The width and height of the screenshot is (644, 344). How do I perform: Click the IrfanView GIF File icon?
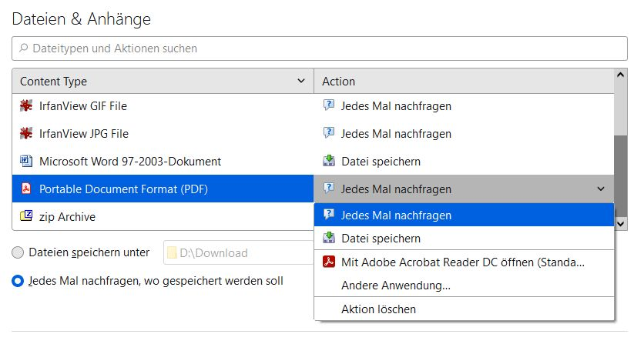pyautogui.click(x=26, y=106)
